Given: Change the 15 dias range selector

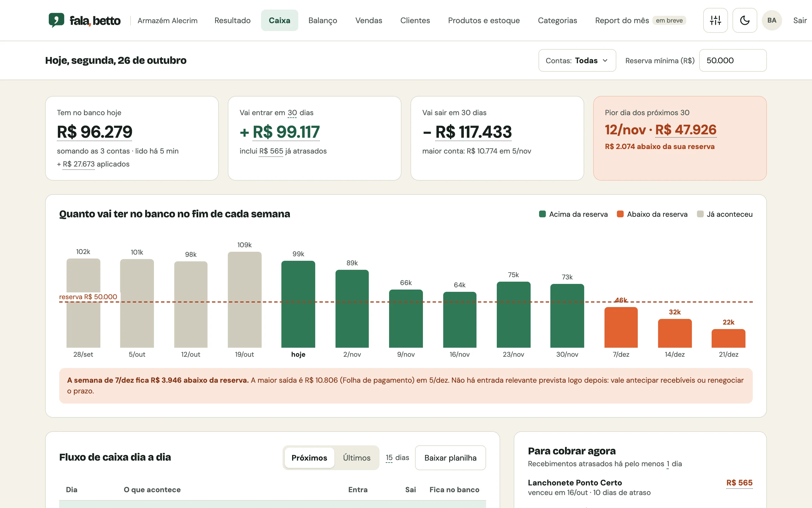Looking at the screenshot, I should click(389, 457).
